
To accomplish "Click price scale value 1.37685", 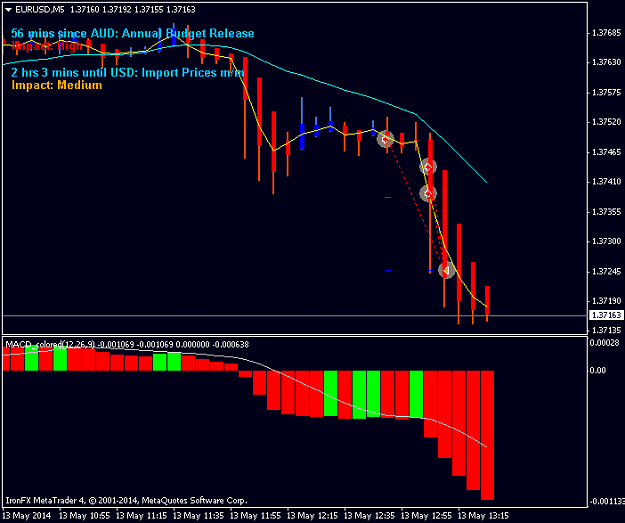I will 607,33.
